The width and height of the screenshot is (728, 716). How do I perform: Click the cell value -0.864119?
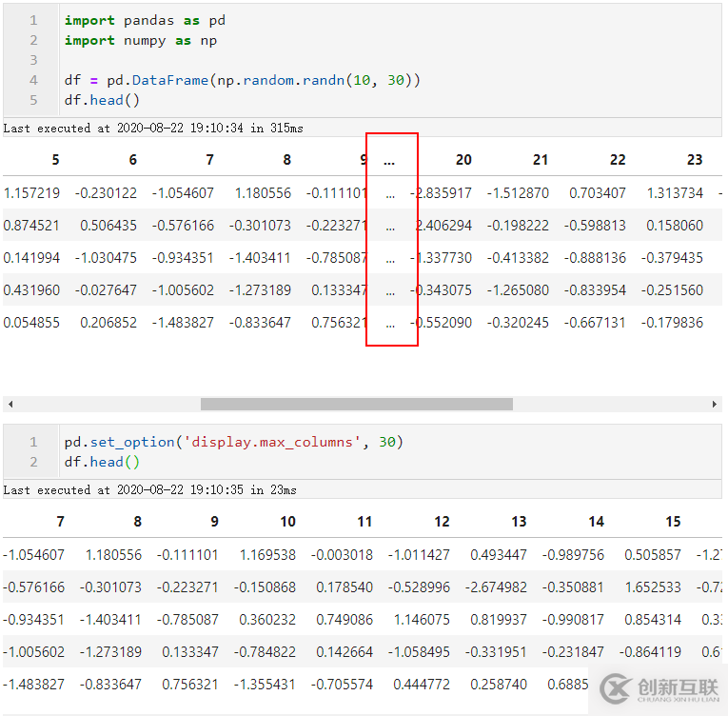pos(650,652)
